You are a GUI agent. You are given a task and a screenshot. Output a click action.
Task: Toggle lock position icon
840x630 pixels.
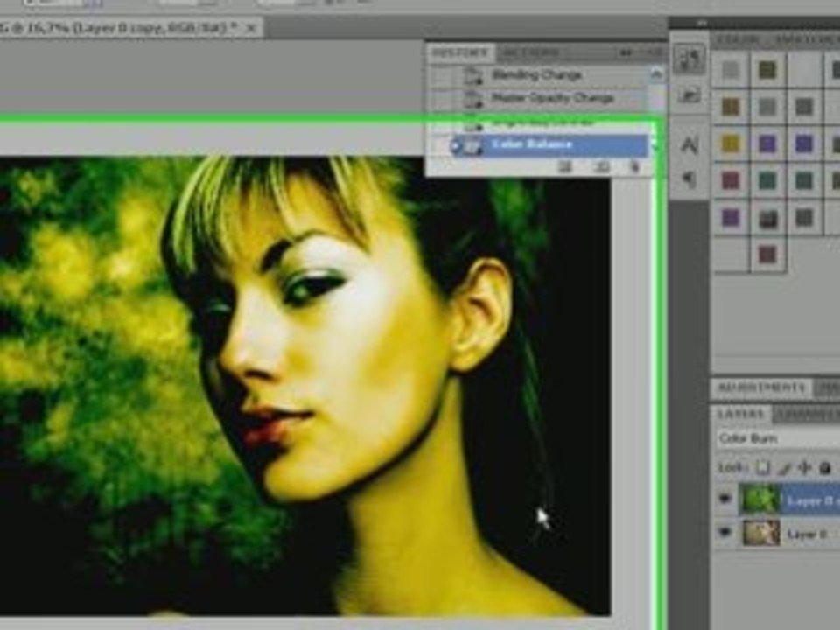(x=804, y=468)
